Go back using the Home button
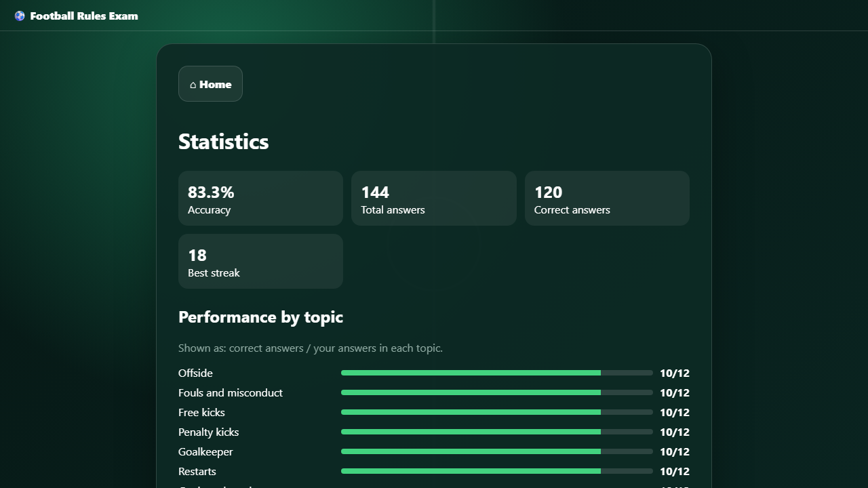 pyautogui.click(x=210, y=84)
